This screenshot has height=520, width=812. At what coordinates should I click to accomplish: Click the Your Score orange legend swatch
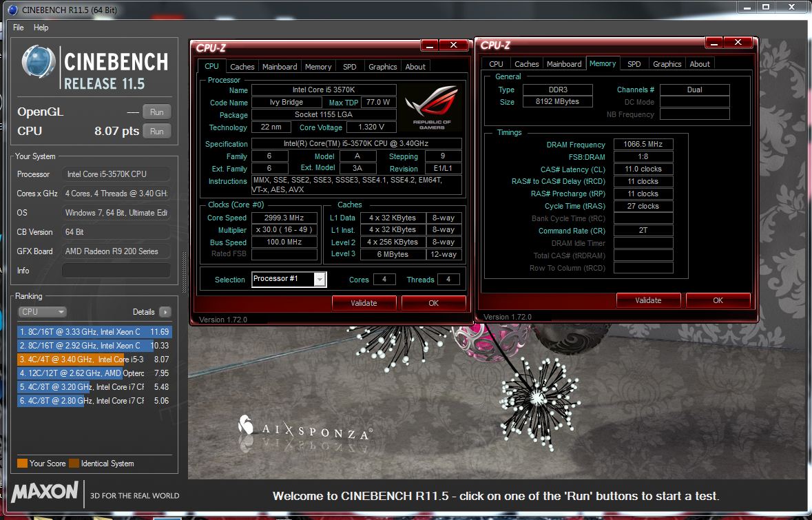tap(22, 463)
